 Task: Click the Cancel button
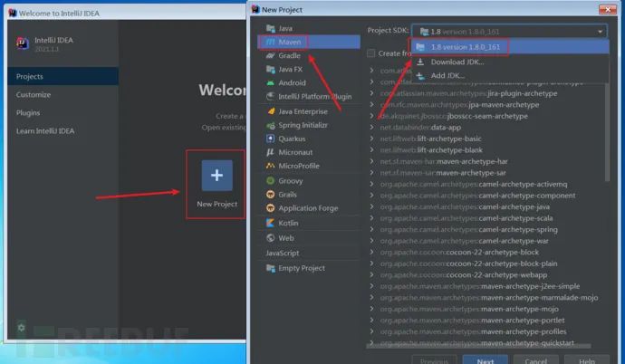click(535, 360)
